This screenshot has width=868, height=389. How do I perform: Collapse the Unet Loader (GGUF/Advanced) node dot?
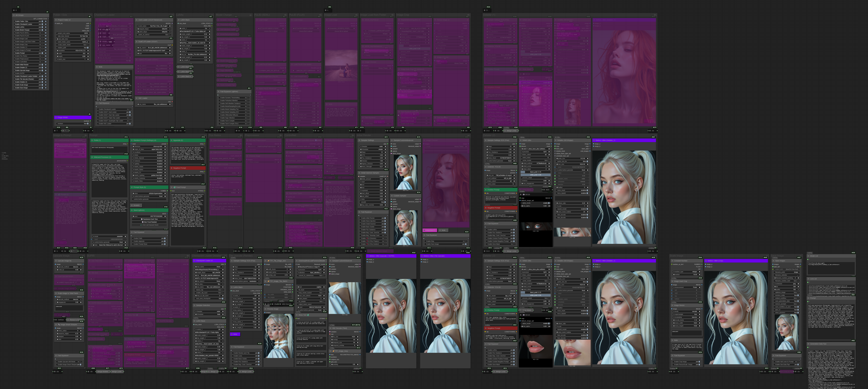[137, 20]
